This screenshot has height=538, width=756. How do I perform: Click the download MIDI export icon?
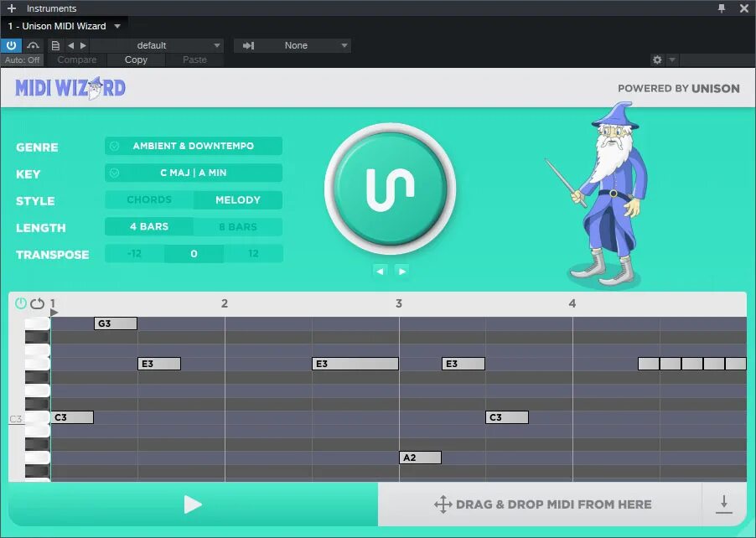pos(723,504)
